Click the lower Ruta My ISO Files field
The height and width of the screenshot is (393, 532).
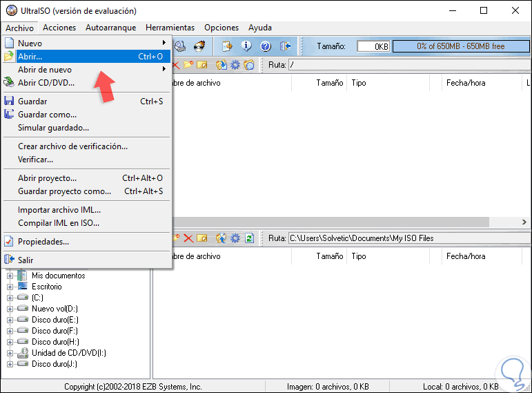[x=409, y=238]
